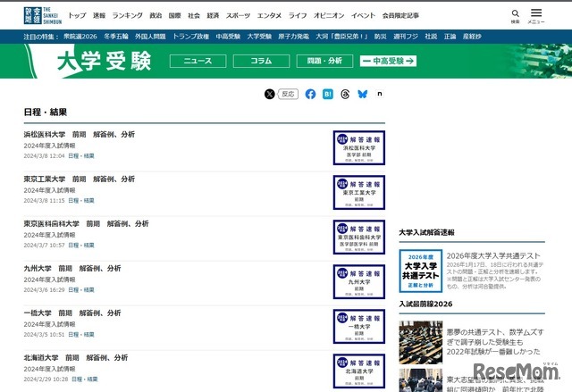
Task: Click 九州大学 解答速報 thumbnail
Action: pyautogui.click(x=359, y=281)
